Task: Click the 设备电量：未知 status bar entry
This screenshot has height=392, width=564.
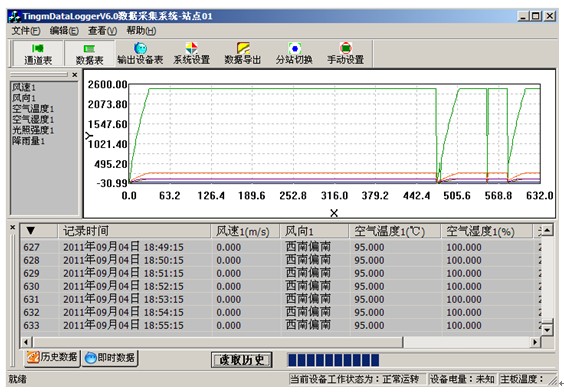Action: pos(462,379)
